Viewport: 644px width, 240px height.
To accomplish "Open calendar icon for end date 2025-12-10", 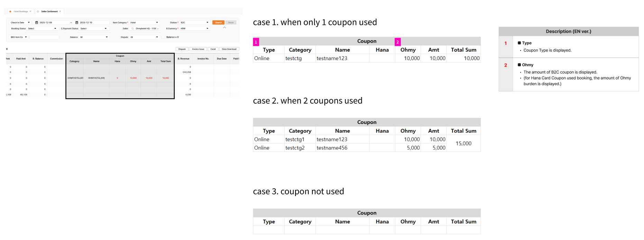I will tap(77, 22).
